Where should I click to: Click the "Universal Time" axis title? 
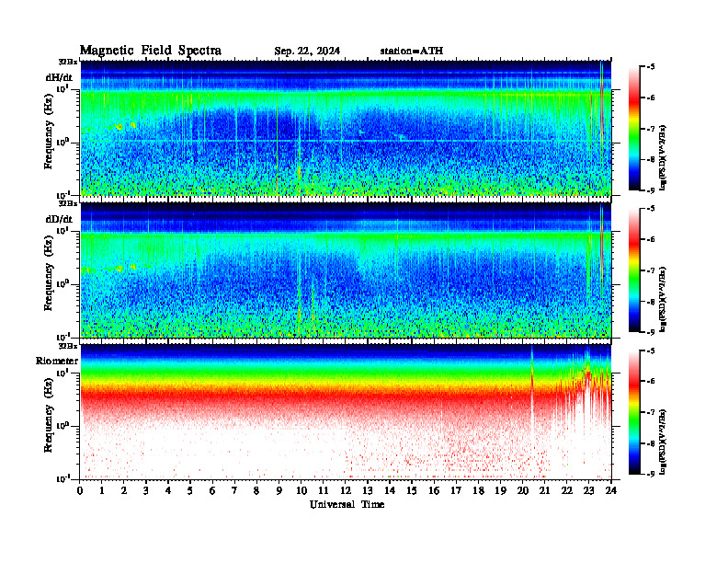(347, 504)
